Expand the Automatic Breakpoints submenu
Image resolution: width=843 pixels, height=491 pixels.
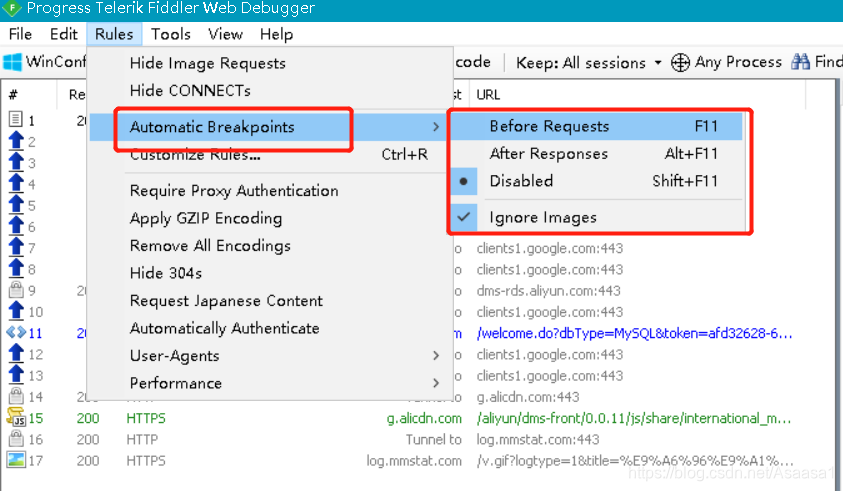pos(268,127)
